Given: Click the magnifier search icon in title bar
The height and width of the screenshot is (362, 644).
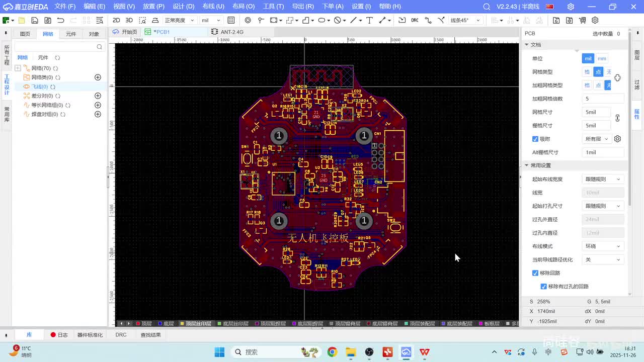Looking at the screenshot, I should coord(486,7).
